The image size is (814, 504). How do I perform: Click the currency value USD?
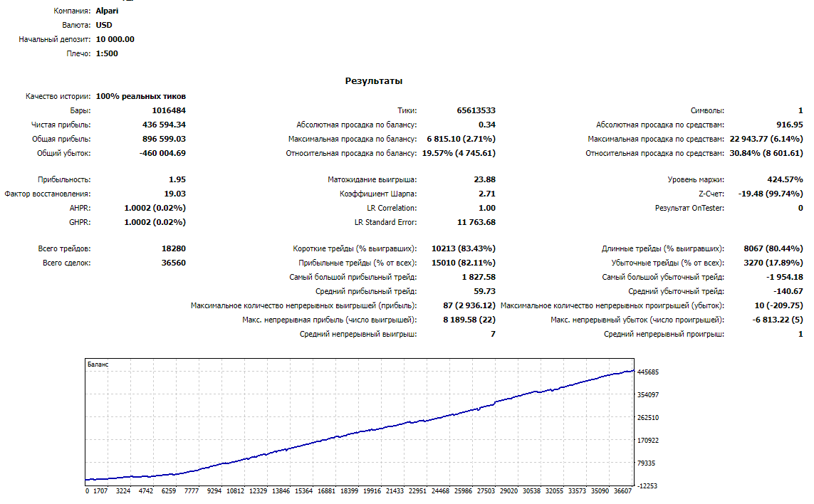104,25
